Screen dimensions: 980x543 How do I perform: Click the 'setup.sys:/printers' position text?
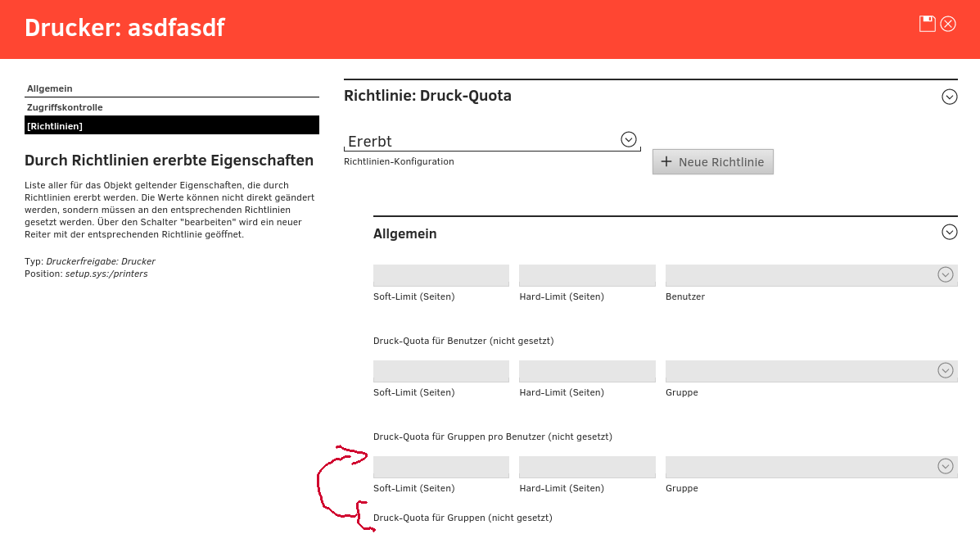point(106,274)
